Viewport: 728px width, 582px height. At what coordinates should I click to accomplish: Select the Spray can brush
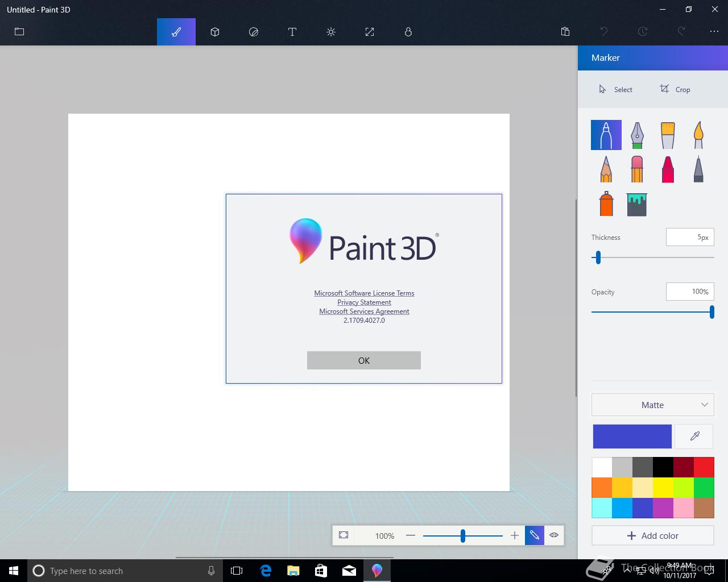coord(606,203)
